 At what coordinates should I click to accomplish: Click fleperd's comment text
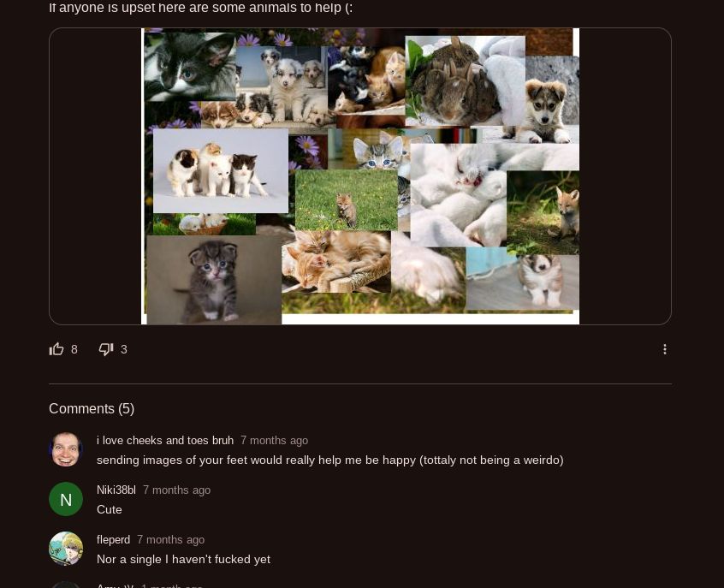[183, 560]
